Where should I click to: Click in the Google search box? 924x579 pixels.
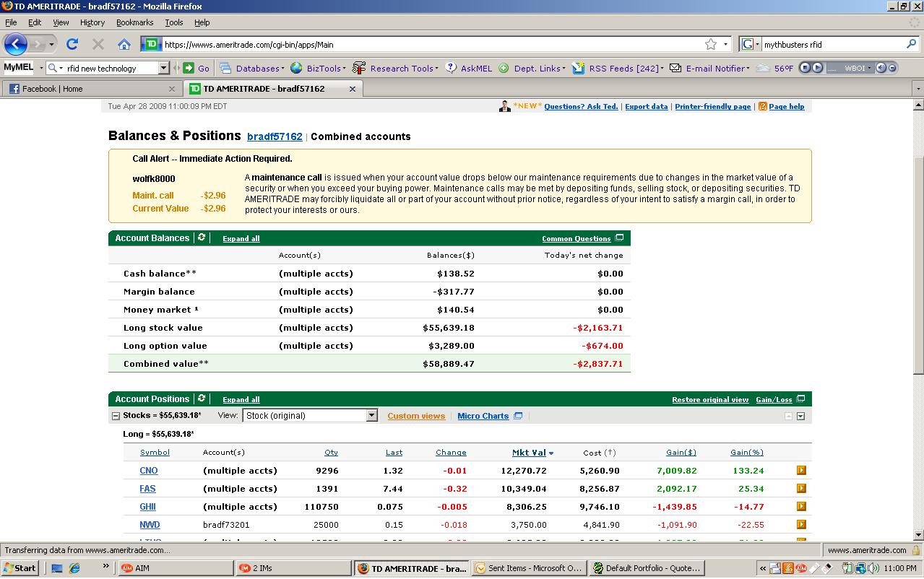831,44
